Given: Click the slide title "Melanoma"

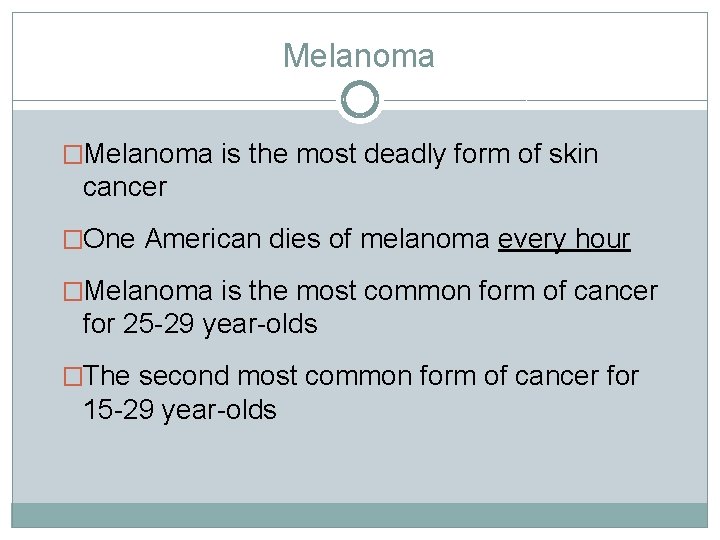Looking at the screenshot, I should click(359, 56).
